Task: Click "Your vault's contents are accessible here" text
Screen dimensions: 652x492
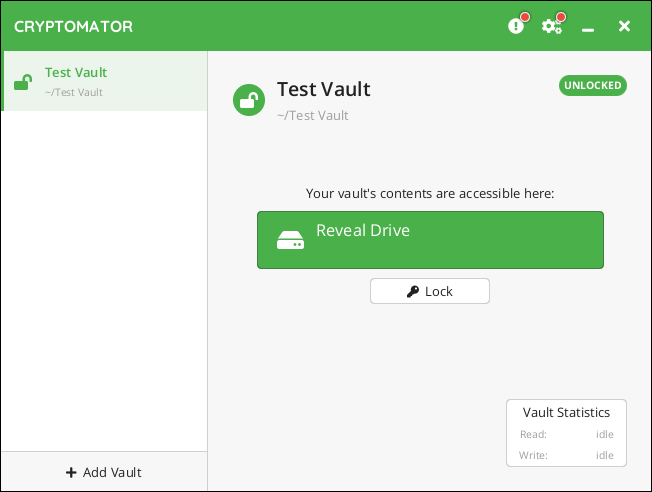Action: (430, 193)
